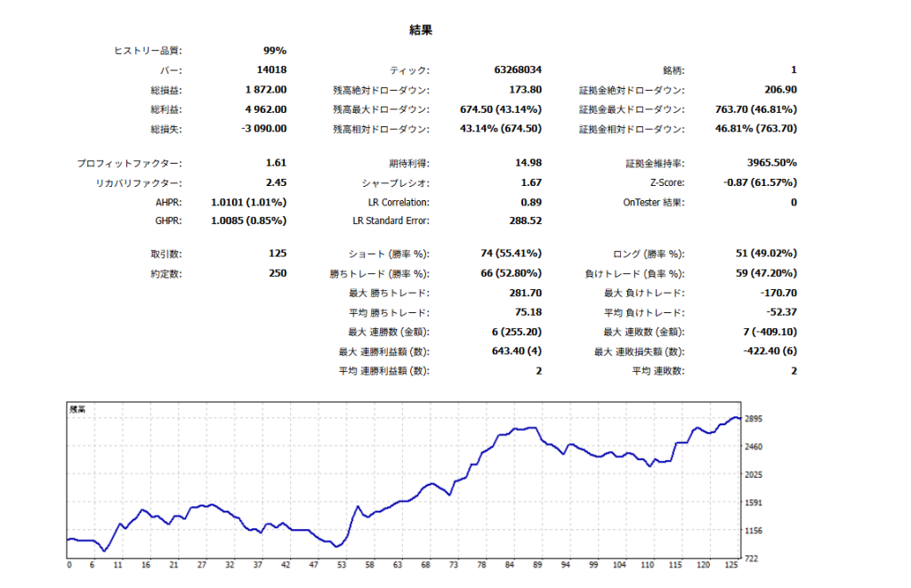Image resolution: width=911 pixels, height=588 pixels.
Task: Click the 総損失 value -3 090.00
Action: tap(264, 129)
